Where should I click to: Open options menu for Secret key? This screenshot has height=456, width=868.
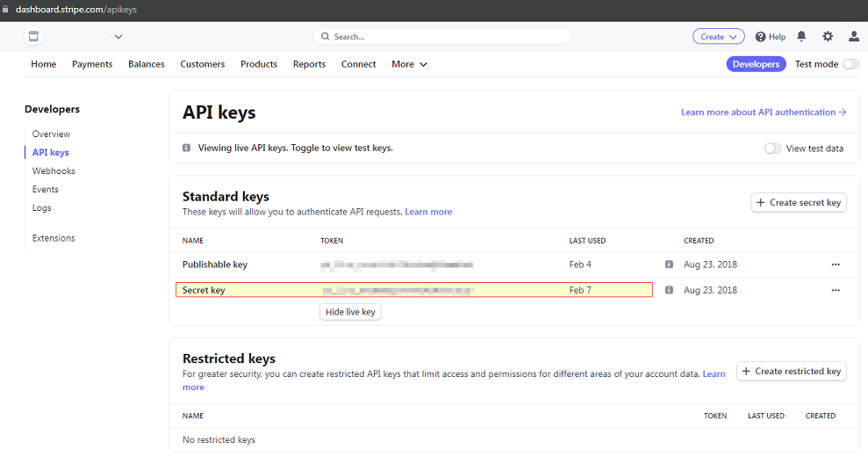tap(835, 290)
